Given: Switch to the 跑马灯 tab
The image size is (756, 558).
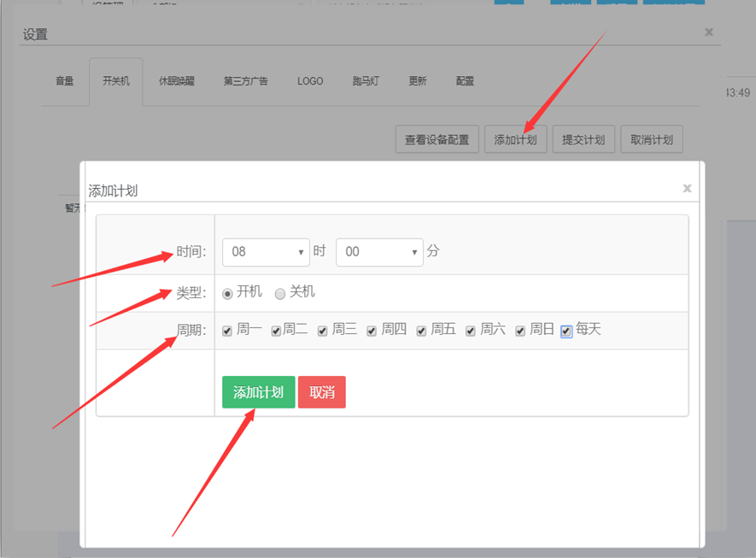Looking at the screenshot, I should [x=366, y=82].
